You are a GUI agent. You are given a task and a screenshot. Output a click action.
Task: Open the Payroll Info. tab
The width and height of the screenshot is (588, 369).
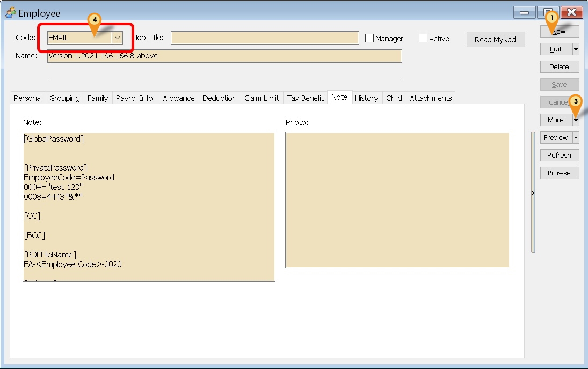tap(135, 98)
